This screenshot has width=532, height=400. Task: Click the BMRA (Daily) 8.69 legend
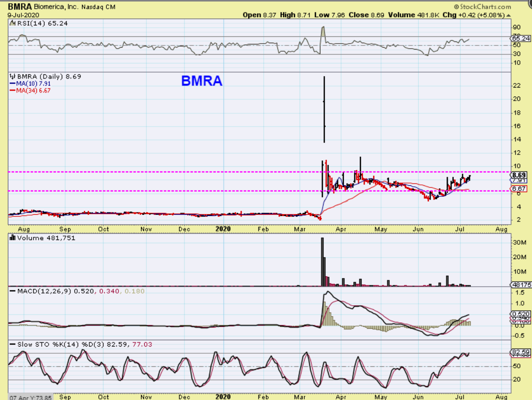(49, 76)
